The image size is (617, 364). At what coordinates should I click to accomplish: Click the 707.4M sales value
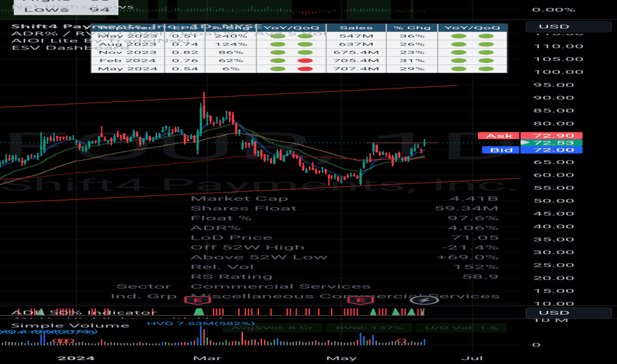pyautogui.click(x=356, y=69)
